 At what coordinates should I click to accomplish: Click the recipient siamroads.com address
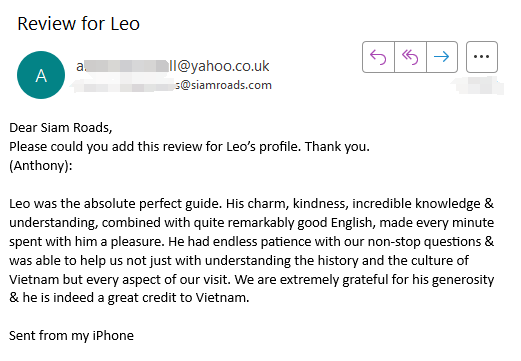point(173,85)
